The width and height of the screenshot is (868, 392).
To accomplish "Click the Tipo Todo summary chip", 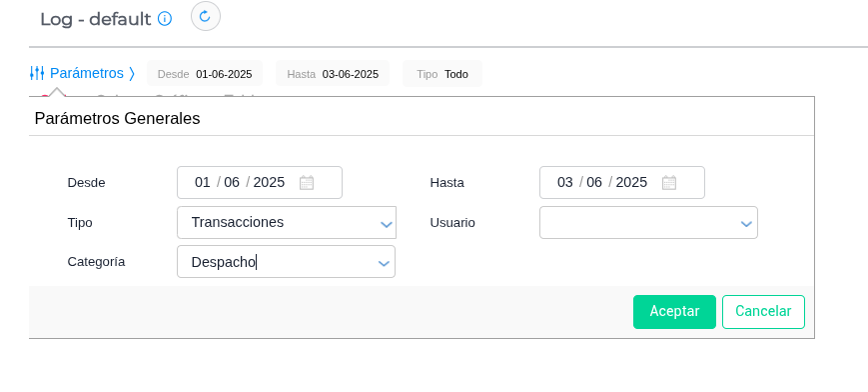I will pos(442,74).
